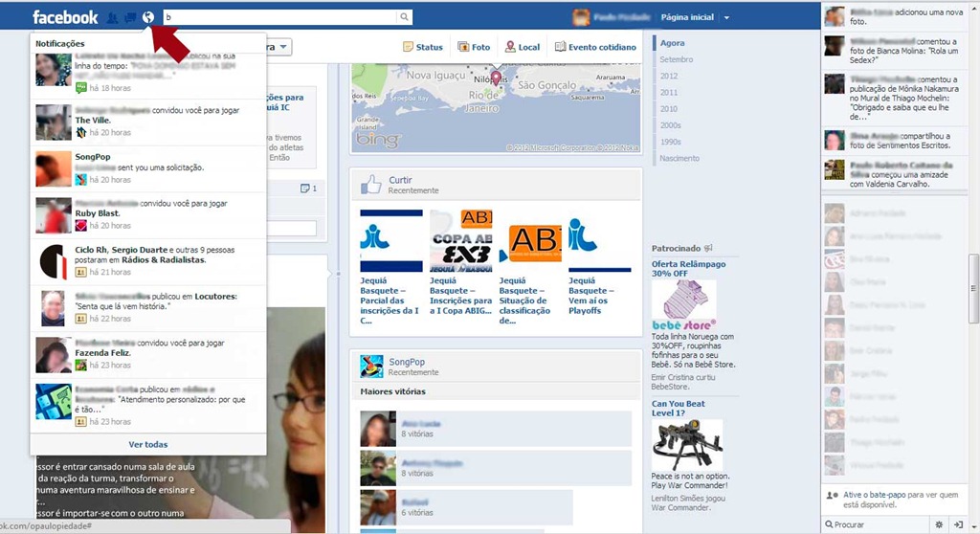Screen dimensions: 980x534
Task: Click Ciclo Rh notification logo
Action: (x=54, y=261)
